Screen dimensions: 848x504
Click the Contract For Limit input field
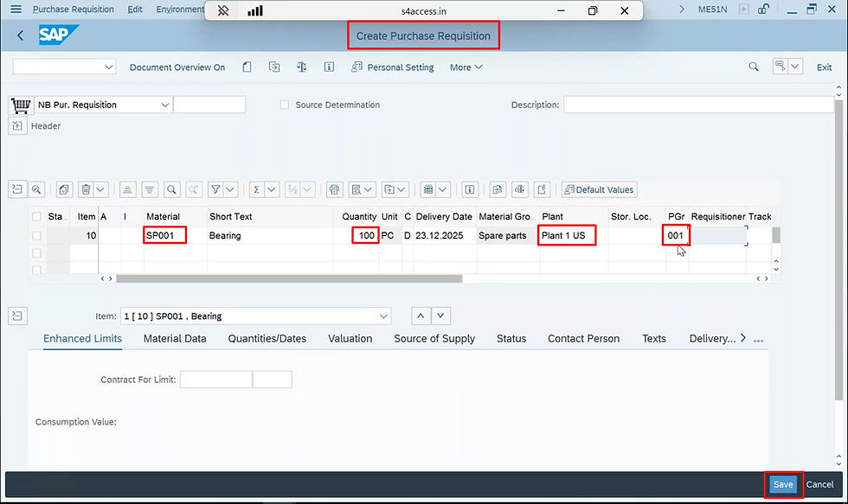216,379
